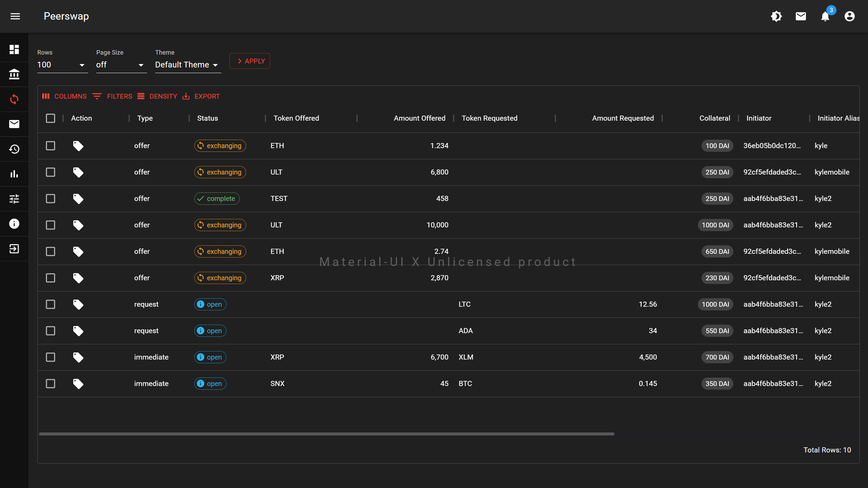This screenshot has width=868, height=488.
Task: Open the bar chart statistics icon
Action: coord(14,174)
